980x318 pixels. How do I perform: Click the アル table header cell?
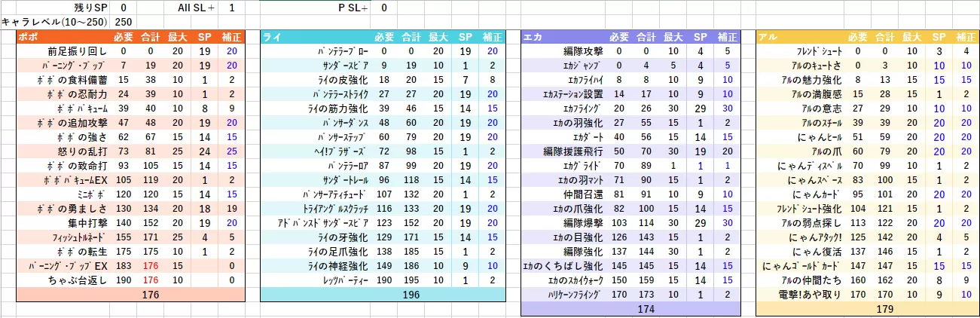coord(800,36)
